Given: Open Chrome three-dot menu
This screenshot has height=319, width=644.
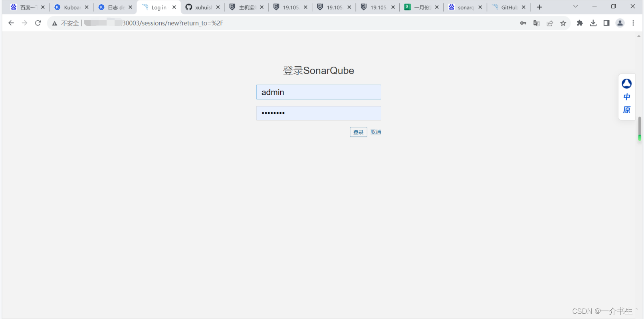Looking at the screenshot, I should (633, 23).
